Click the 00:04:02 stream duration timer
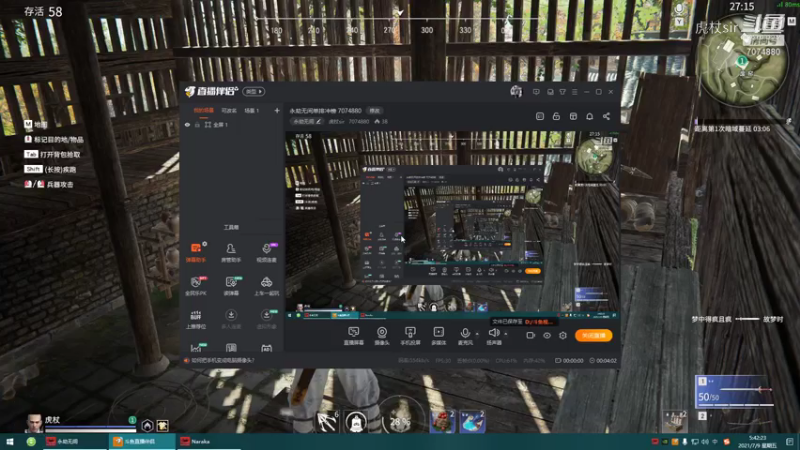 point(603,360)
